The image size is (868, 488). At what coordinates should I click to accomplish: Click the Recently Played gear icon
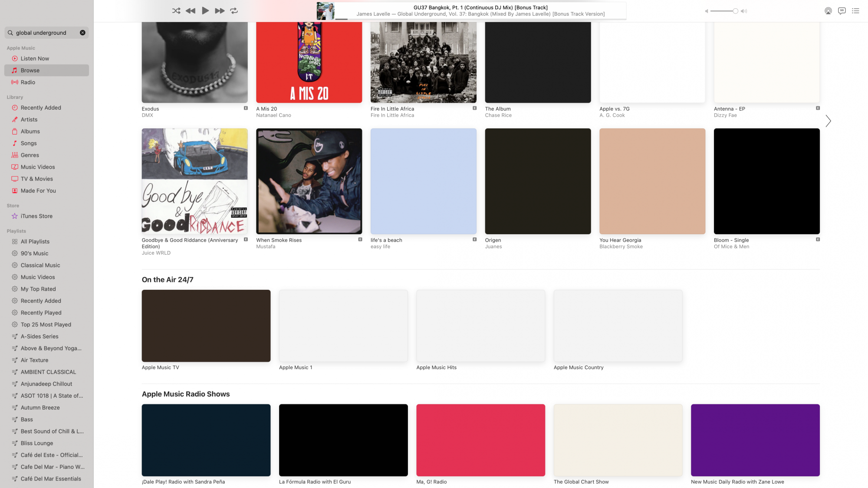15,313
